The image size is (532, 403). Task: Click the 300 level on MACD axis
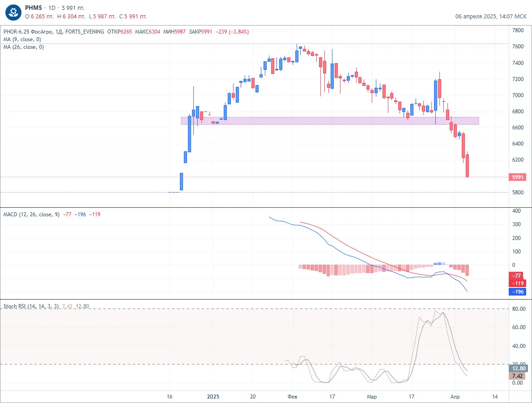pos(516,224)
